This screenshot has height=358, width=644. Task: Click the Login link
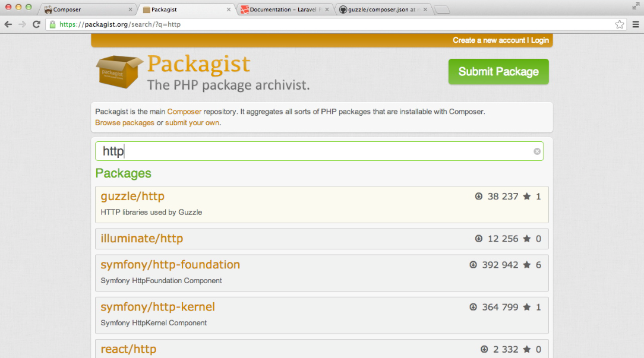(x=539, y=40)
